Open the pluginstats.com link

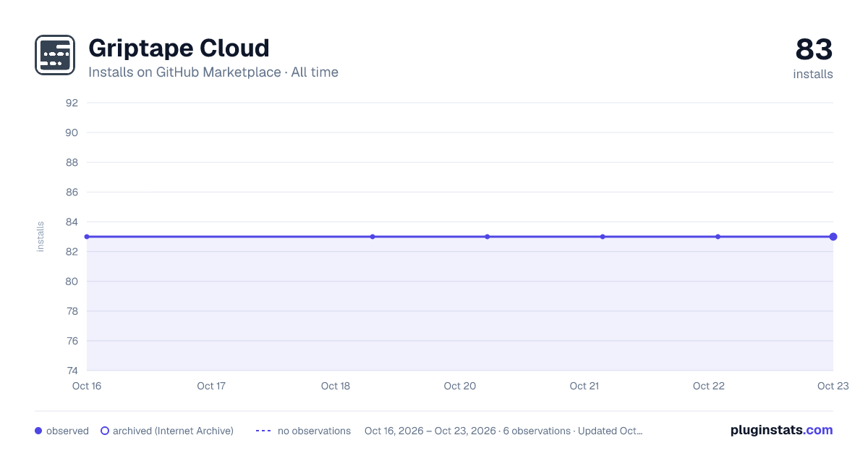[782, 430]
